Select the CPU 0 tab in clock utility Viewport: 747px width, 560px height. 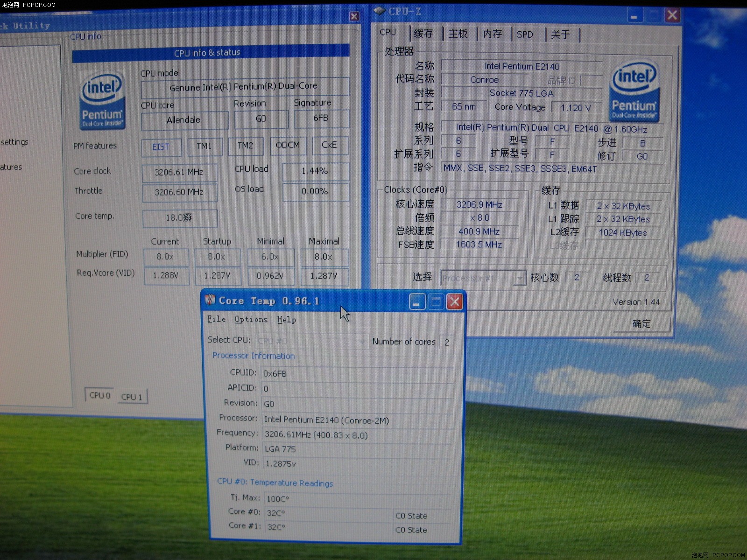(x=100, y=395)
